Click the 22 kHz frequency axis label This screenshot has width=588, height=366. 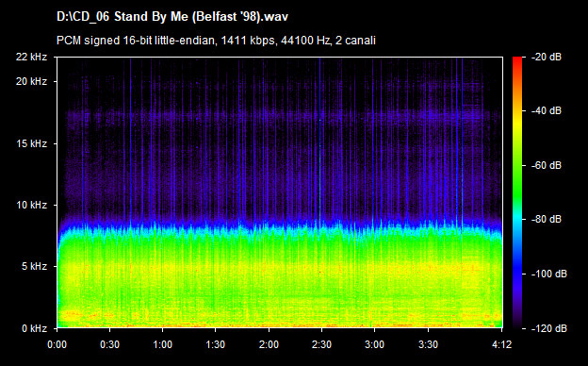click(31, 57)
